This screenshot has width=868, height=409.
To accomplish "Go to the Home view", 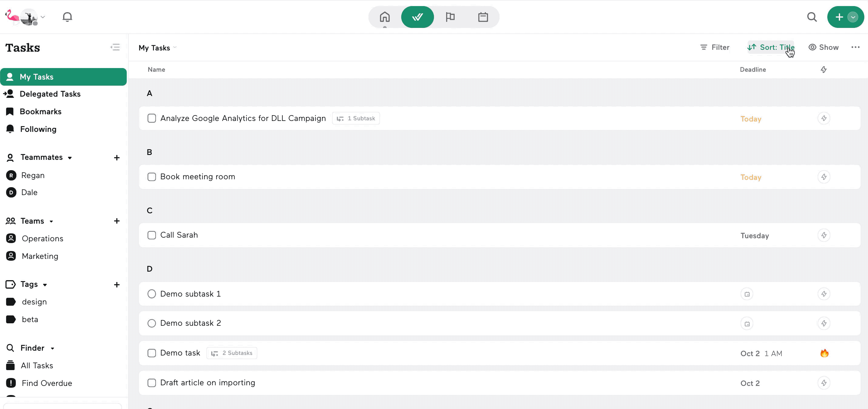I will [385, 17].
